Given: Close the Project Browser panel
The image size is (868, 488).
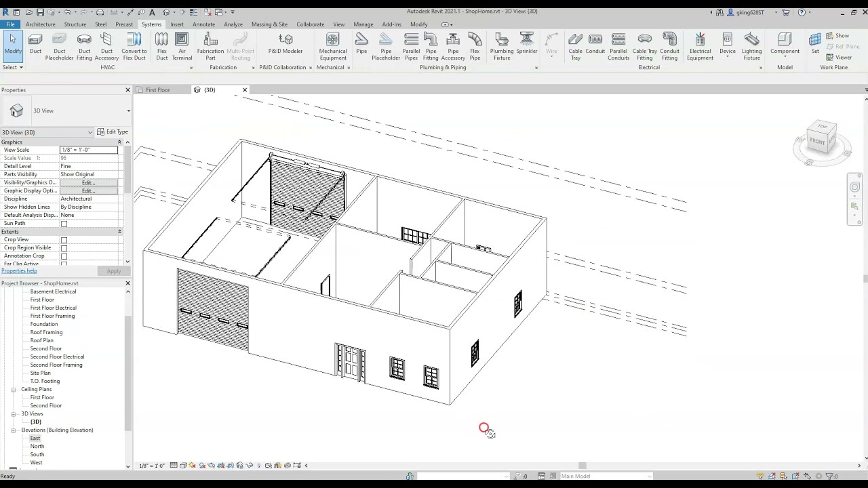Looking at the screenshot, I should pyautogui.click(x=127, y=283).
